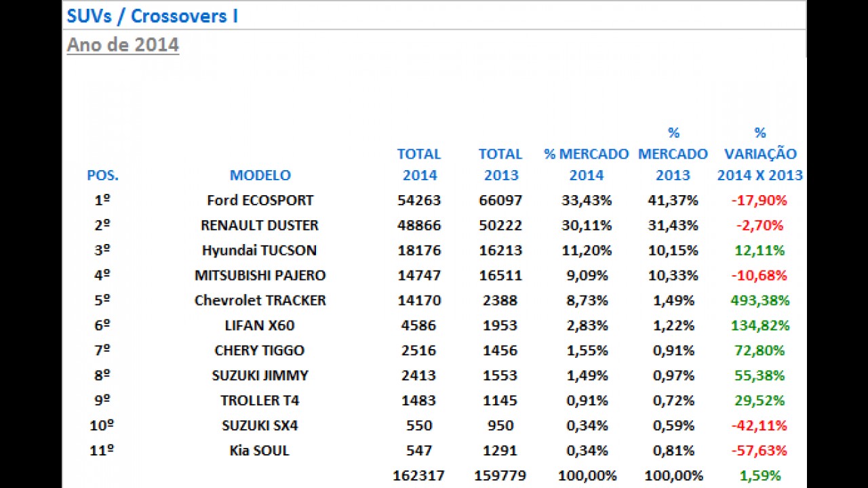Select the 'Chevrolet TRACKER' model cell
Viewport: 868px width, 488px height.
point(260,300)
